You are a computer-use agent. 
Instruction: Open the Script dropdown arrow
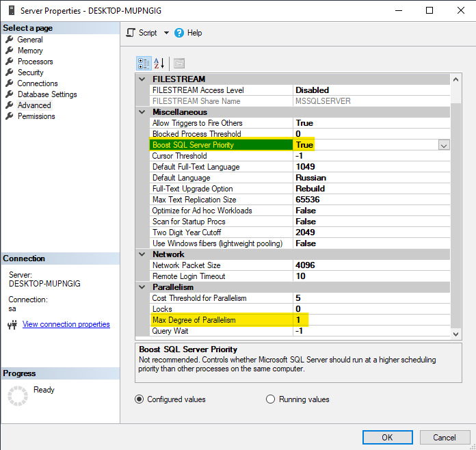[166, 33]
